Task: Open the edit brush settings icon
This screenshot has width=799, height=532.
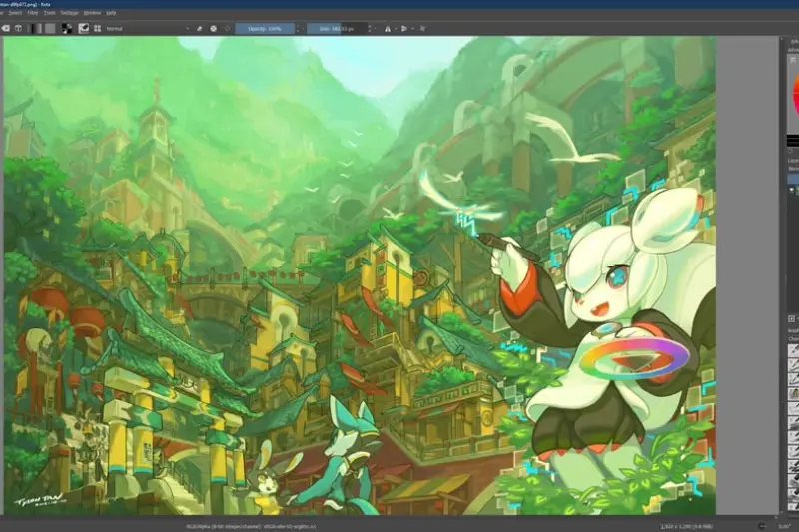Action: click(84, 29)
